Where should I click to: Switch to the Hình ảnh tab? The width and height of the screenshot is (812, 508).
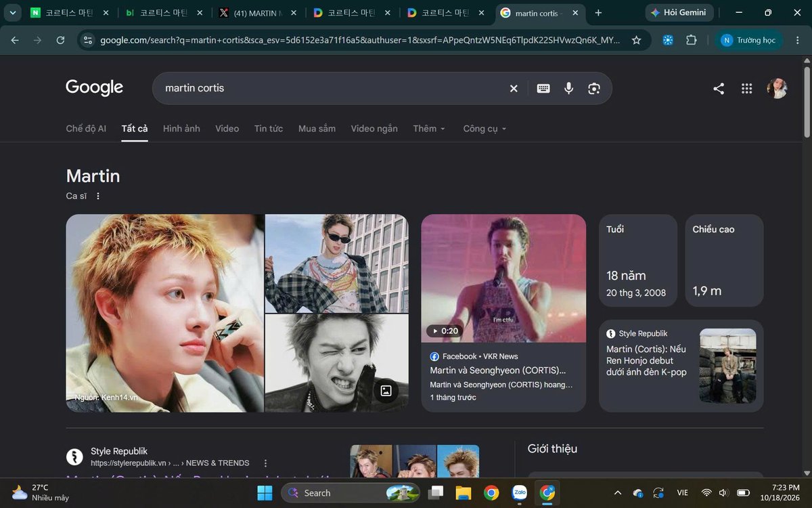pos(181,129)
